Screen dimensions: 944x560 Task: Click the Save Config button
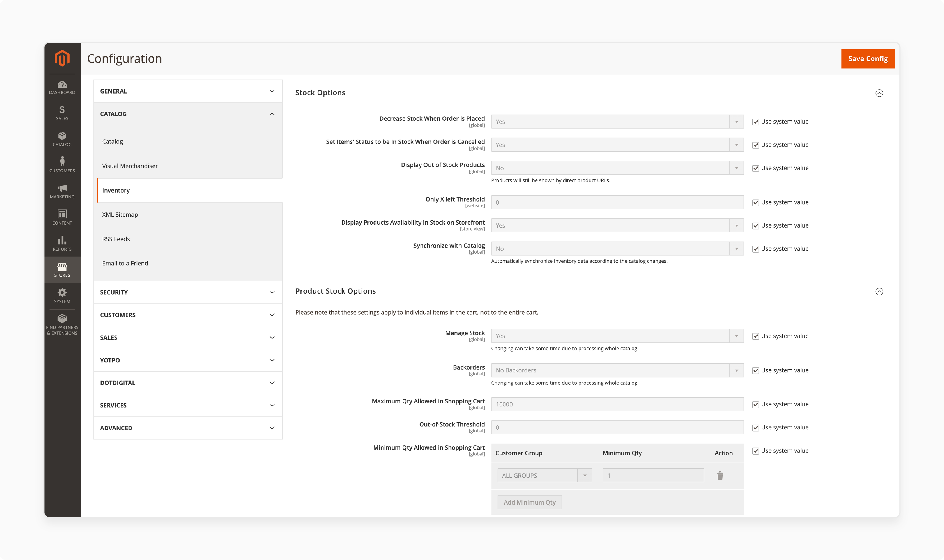coord(868,59)
